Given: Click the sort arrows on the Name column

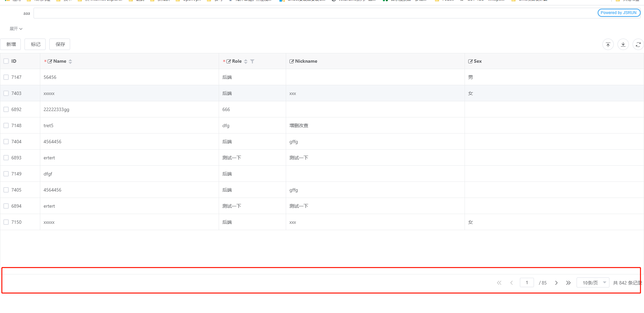Looking at the screenshot, I should point(70,61).
